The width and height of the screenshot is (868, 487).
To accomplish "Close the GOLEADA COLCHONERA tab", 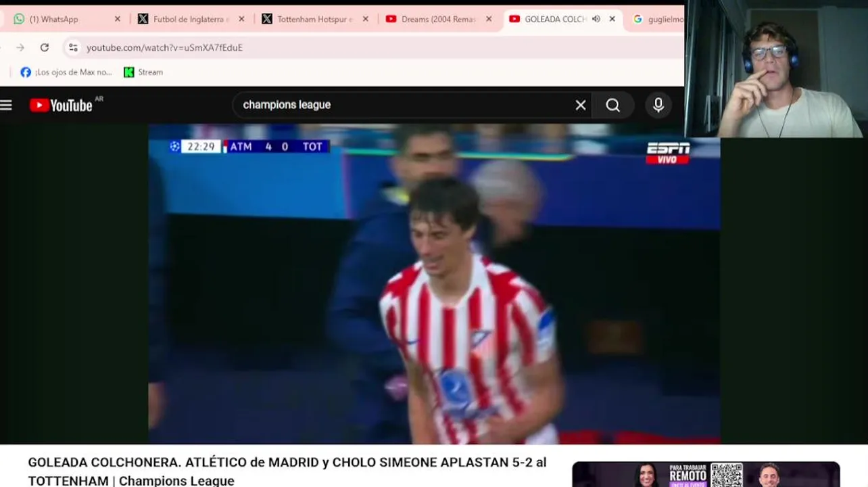I will click(612, 19).
